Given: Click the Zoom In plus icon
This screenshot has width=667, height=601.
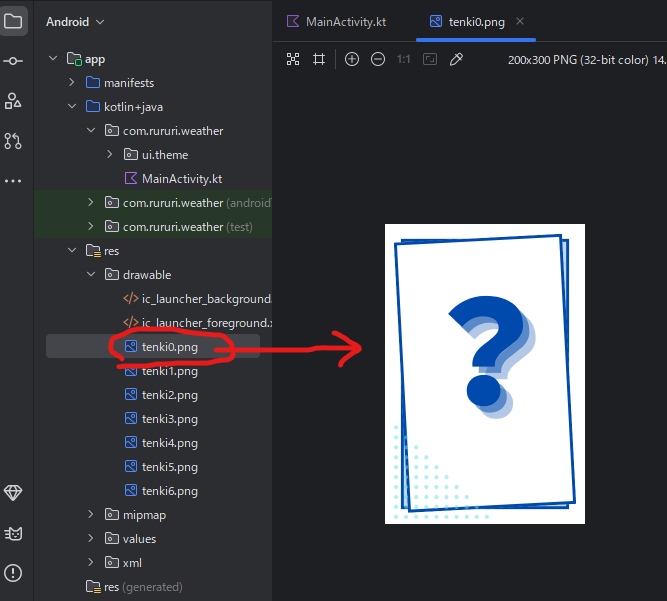Looking at the screenshot, I should pos(352,59).
